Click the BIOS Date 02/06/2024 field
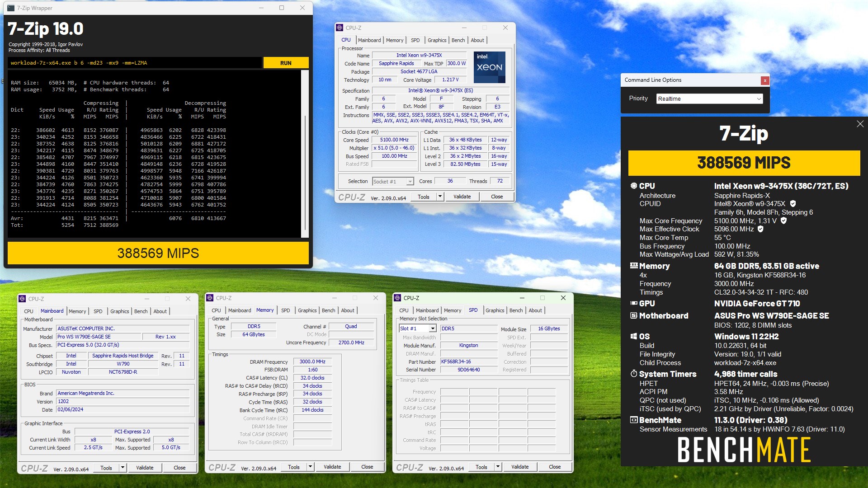 pos(123,409)
